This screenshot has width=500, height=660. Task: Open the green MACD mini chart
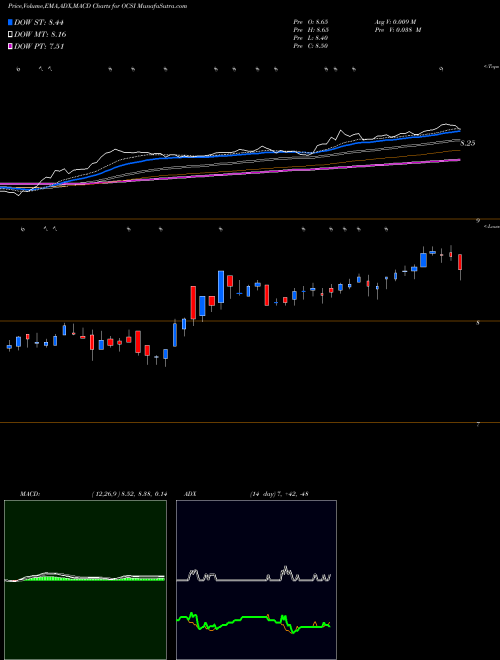[85, 580]
